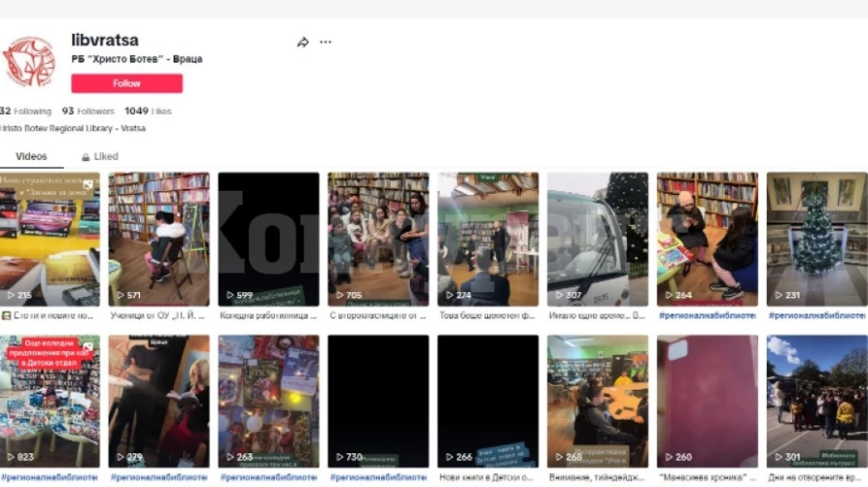Click the play icon on the 705-view video
Image resolution: width=868 pixels, height=487 pixels.
pyautogui.click(x=339, y=295)
